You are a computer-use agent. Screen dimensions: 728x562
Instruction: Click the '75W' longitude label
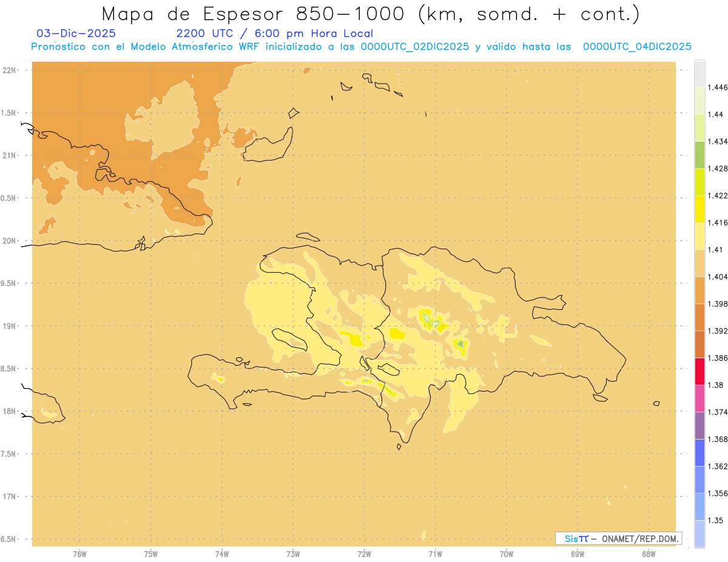[x=150, y=554]
